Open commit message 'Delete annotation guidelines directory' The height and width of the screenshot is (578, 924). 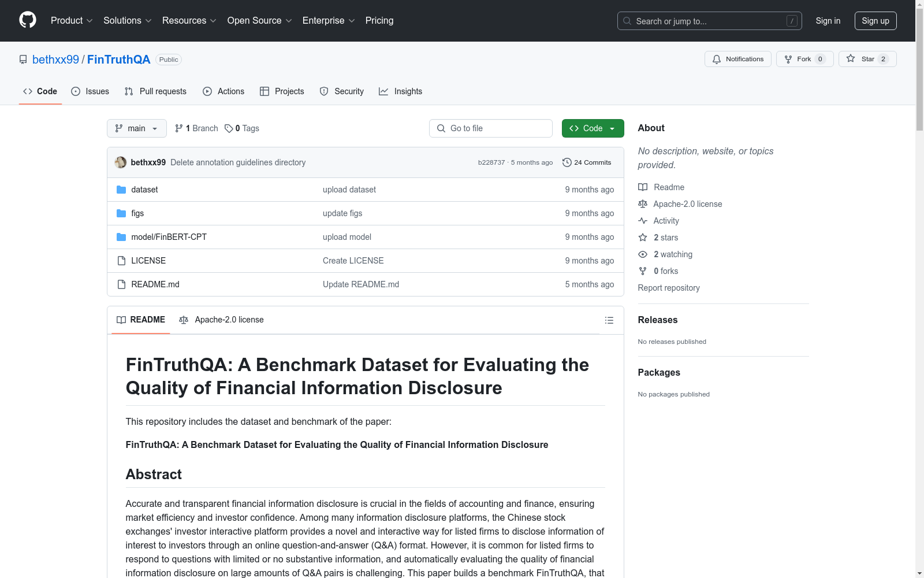click(x=238, y=162)
